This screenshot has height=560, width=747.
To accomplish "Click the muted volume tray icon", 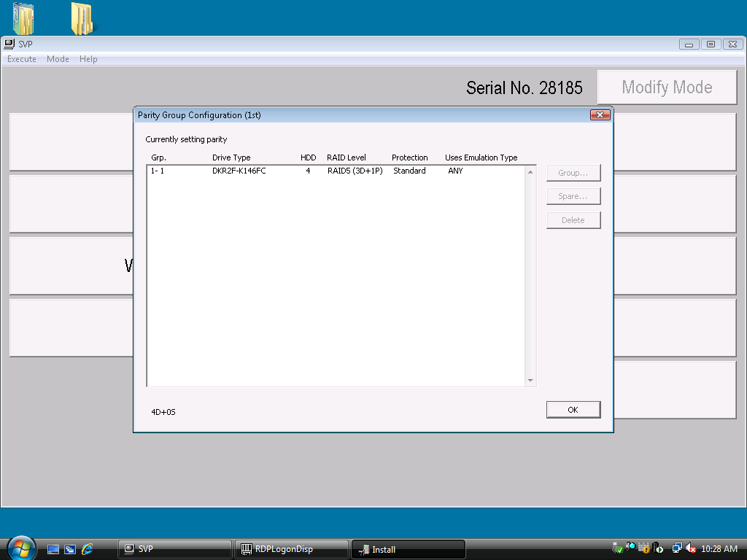I will [690, 548].
